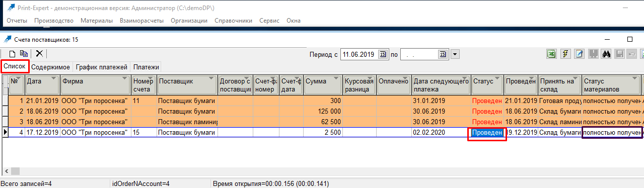Export the list to Excel
Image resolution: width=644 pixels, height=188 pixels.
(x=552, y=54)
